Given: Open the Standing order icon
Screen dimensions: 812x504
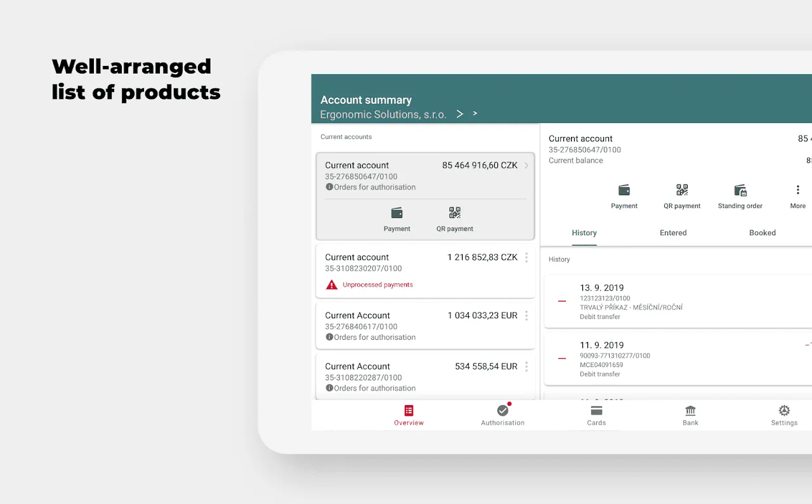Looking at the screenshot, I should click(740, 190).
